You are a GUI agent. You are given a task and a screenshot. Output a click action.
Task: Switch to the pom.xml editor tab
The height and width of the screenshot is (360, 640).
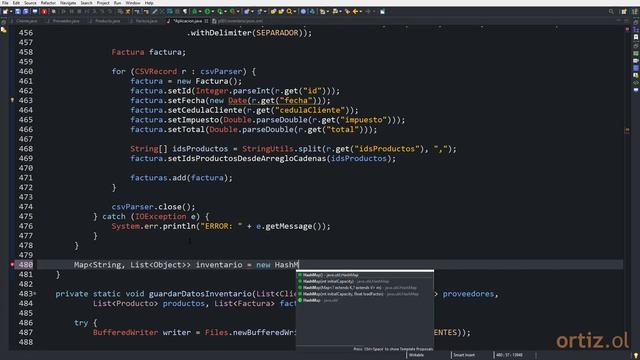point(238,21)
